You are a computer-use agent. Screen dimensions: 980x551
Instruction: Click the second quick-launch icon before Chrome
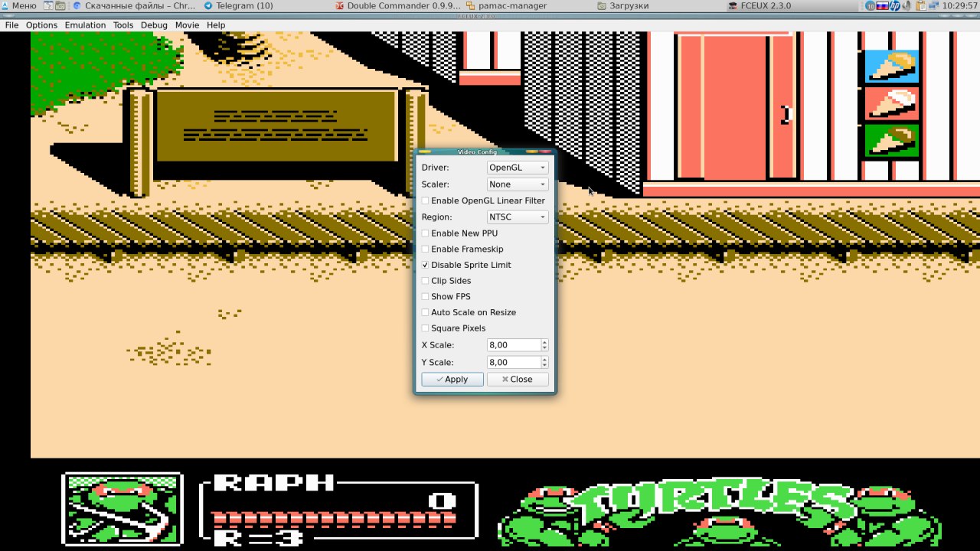(60, 5)
